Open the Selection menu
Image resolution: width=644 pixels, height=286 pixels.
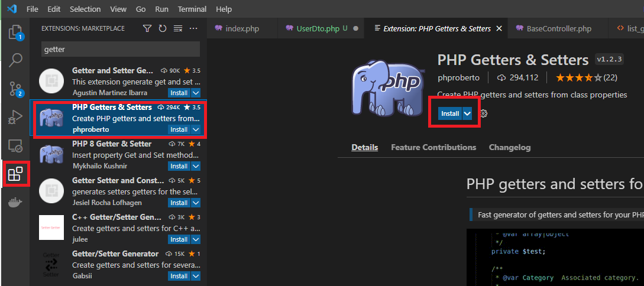[x=85, y=9]
